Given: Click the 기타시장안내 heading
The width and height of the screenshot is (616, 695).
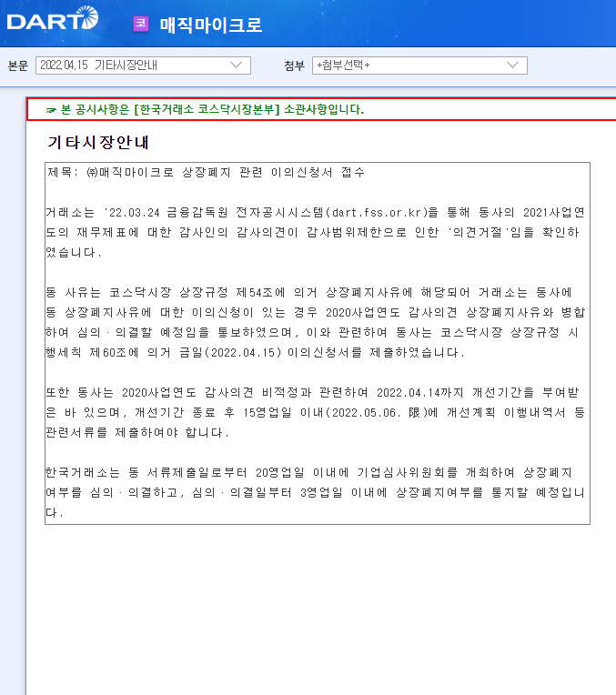Looking at the screenshot, I should click(x=98, y=142).
